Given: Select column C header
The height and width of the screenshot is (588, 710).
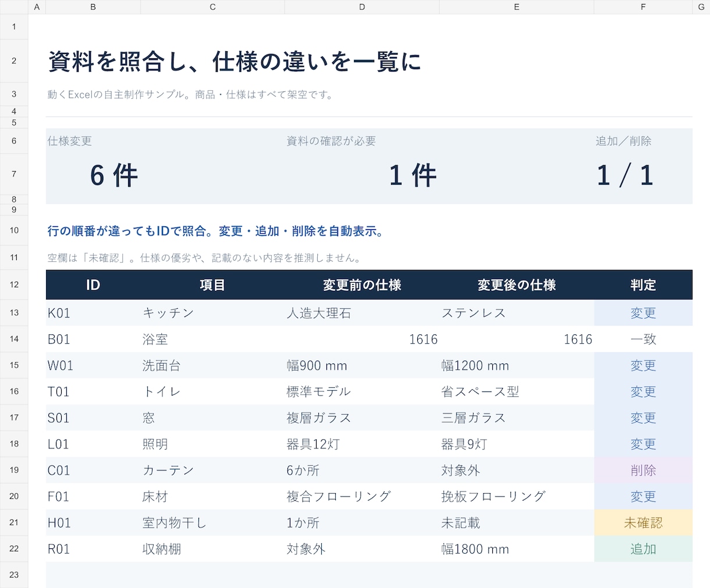Looking at the screenshot, I should click(212, 7).
